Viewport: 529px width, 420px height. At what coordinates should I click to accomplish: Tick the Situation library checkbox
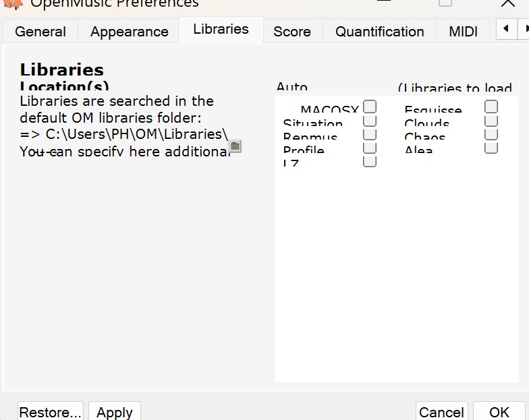click(x=370, y=121)
